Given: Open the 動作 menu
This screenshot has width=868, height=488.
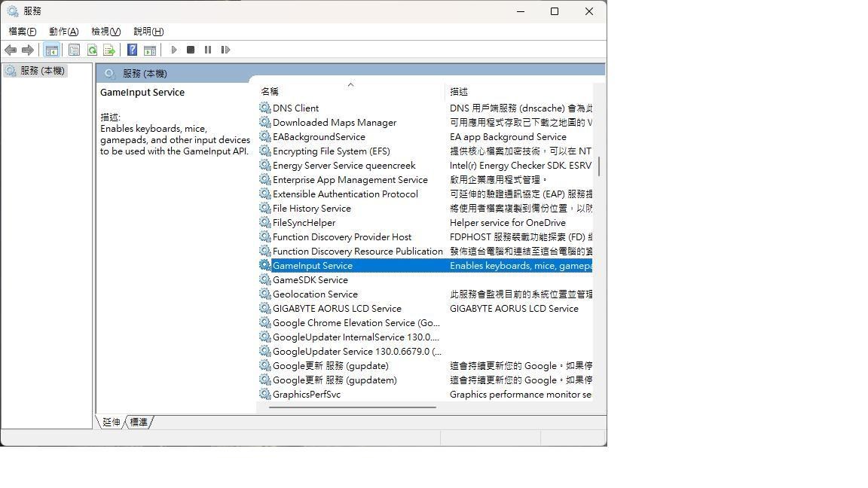Looking at the screenshot, I should [64, 32].
